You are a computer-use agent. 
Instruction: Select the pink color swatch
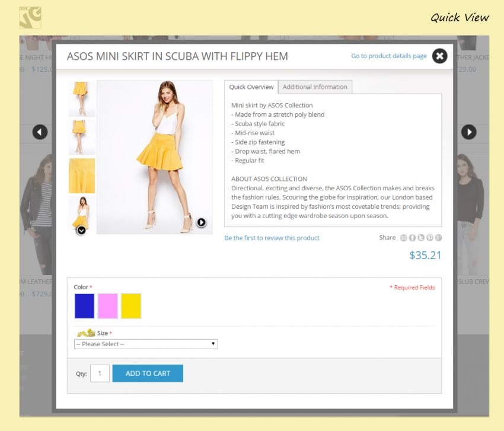click(108, 306)
